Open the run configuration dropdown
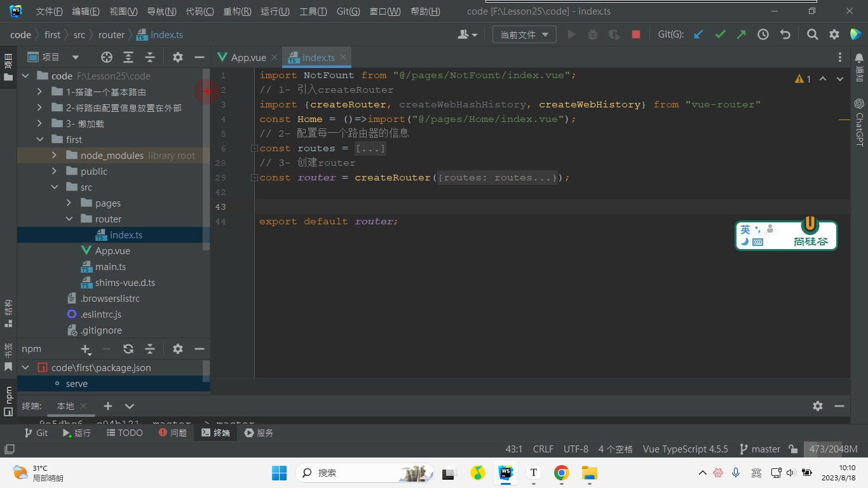 524,35
